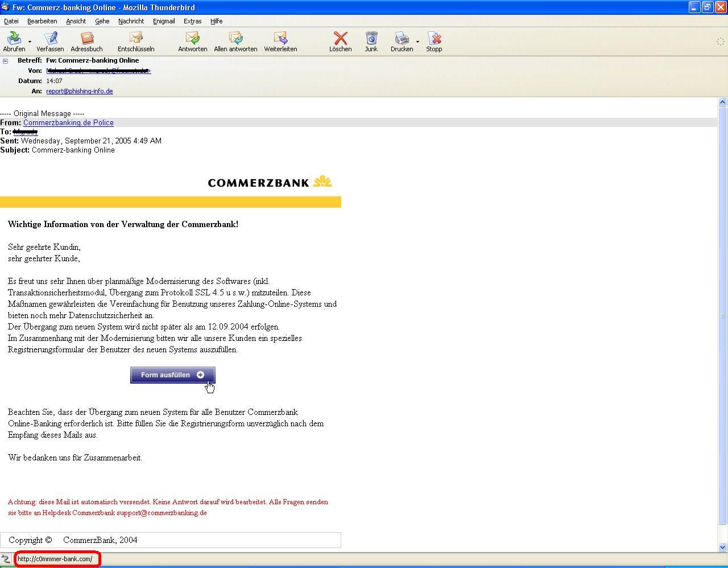Click the Original Message separator text
Screen dimensions: 728x568
(42, 114)
